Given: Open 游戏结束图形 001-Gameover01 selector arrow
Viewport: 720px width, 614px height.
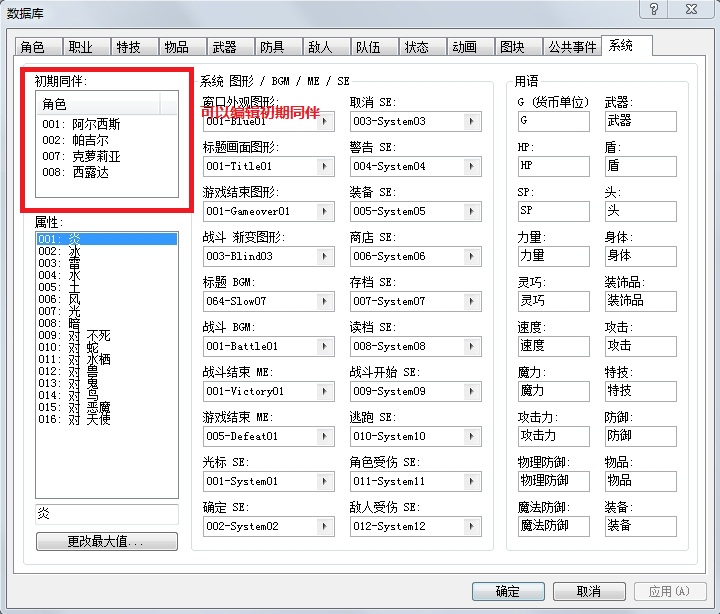Looking at the screenshot, I should pyautogui.click(x=325, y=212).
